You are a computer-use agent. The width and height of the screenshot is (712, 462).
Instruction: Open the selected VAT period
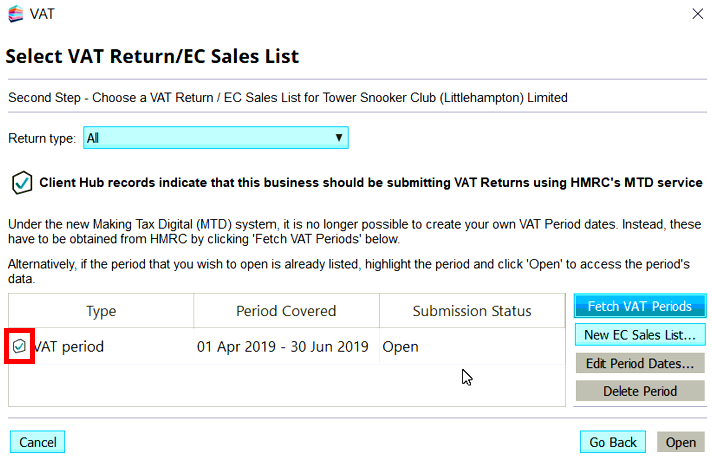[681, 442]
